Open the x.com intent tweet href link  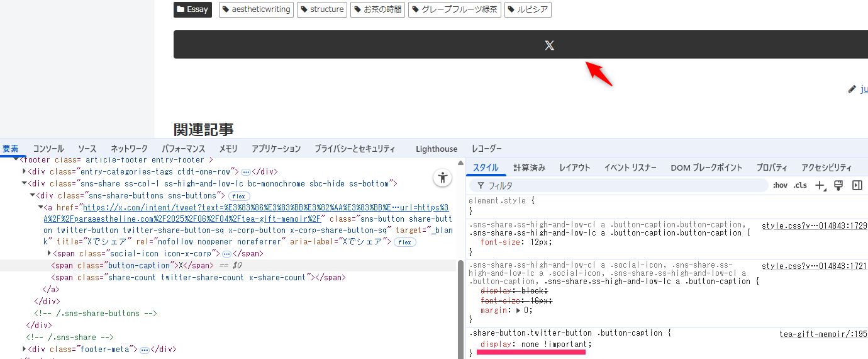tap(247, 213)
